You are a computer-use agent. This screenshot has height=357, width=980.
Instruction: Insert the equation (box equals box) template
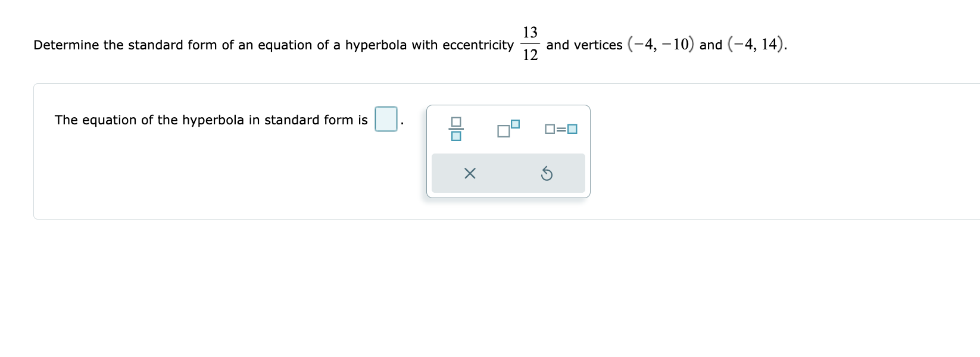560,128
